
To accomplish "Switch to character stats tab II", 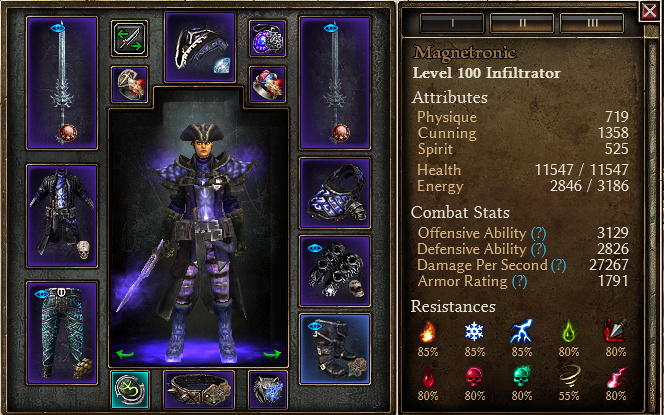I will tap(522, 23).
